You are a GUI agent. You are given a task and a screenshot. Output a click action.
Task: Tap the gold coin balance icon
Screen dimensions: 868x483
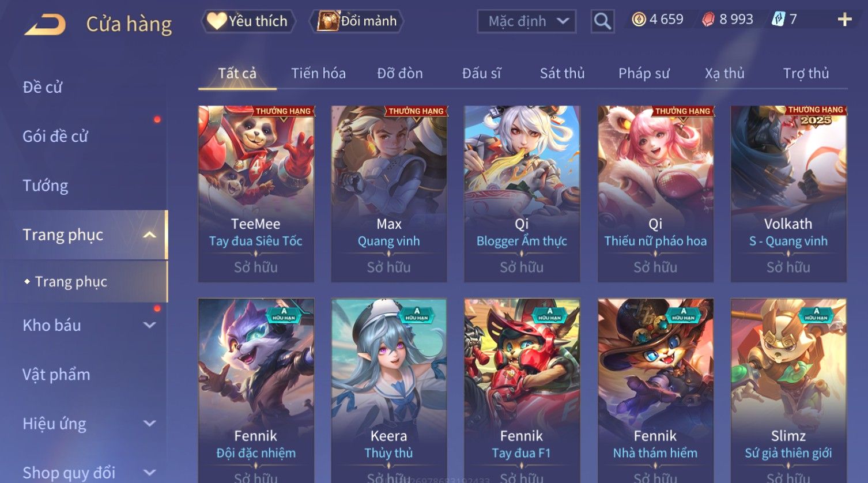pyautogui.click(x=639, y=20)
